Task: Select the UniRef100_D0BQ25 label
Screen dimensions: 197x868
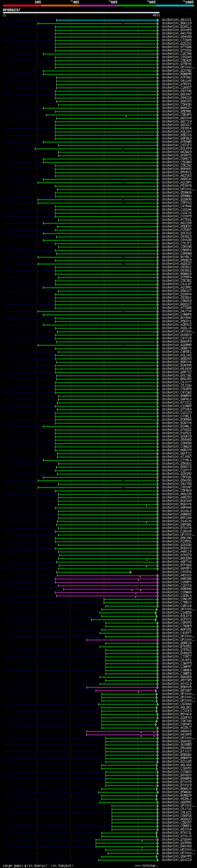Action: point(176,653)
